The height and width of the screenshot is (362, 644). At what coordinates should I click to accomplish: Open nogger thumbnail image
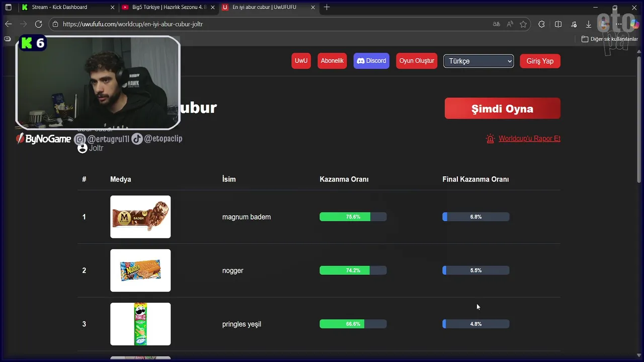[x=140, y=270]
